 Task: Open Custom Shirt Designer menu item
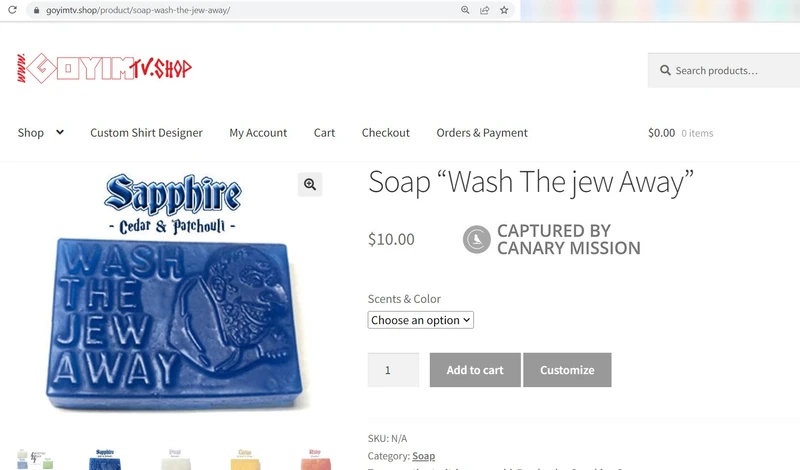(x=146, y=133)
